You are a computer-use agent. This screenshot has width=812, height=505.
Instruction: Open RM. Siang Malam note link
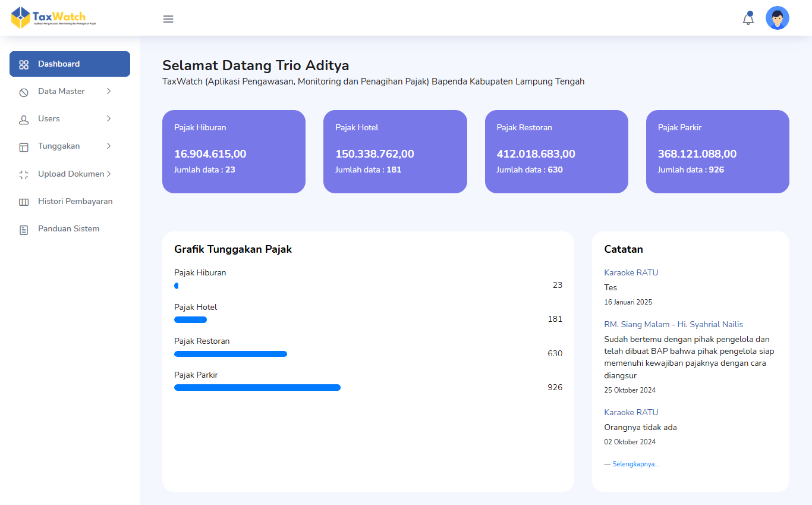click(x=673, y=324)
